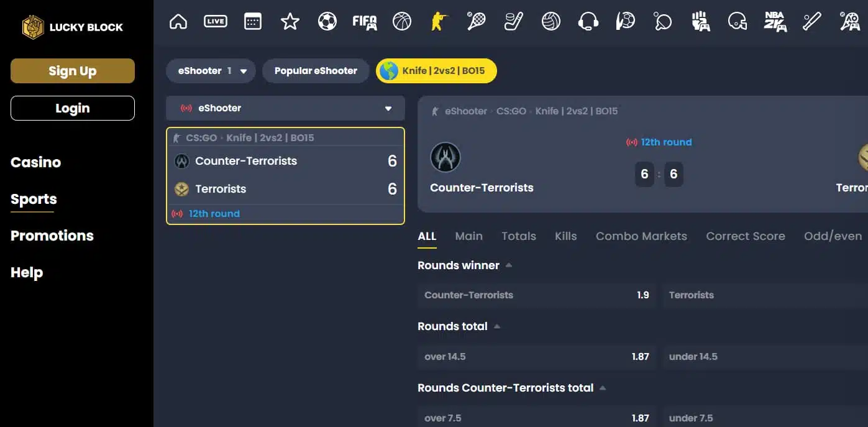Select the handball sport icon
Viewport: 868px width, 427px height.
tap(626, 22)
